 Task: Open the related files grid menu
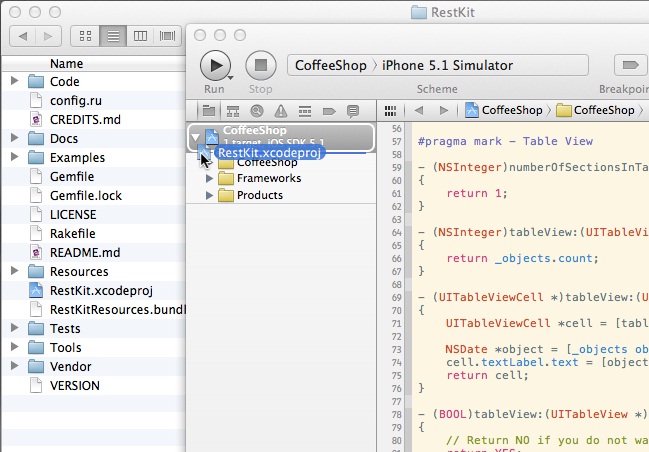click(391, 110)
